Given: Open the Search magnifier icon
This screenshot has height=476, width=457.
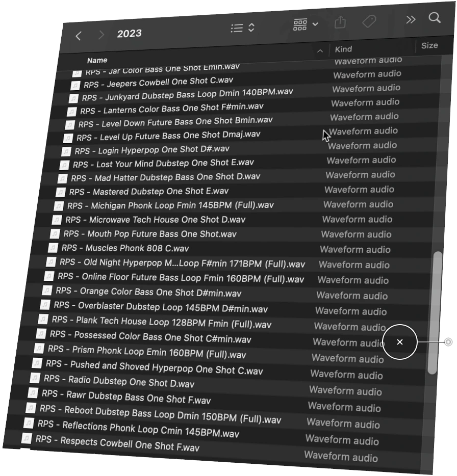Looking at the screenshot, I should (435, 18).
